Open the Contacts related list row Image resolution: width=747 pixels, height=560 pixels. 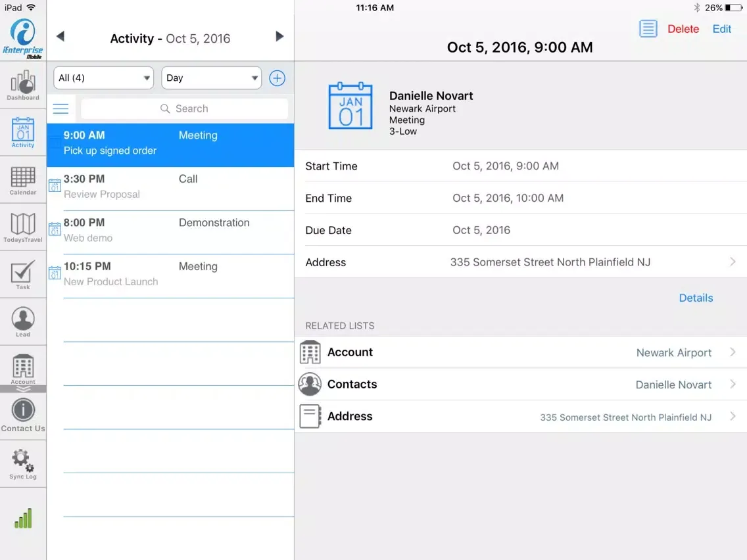click(521, 385)
